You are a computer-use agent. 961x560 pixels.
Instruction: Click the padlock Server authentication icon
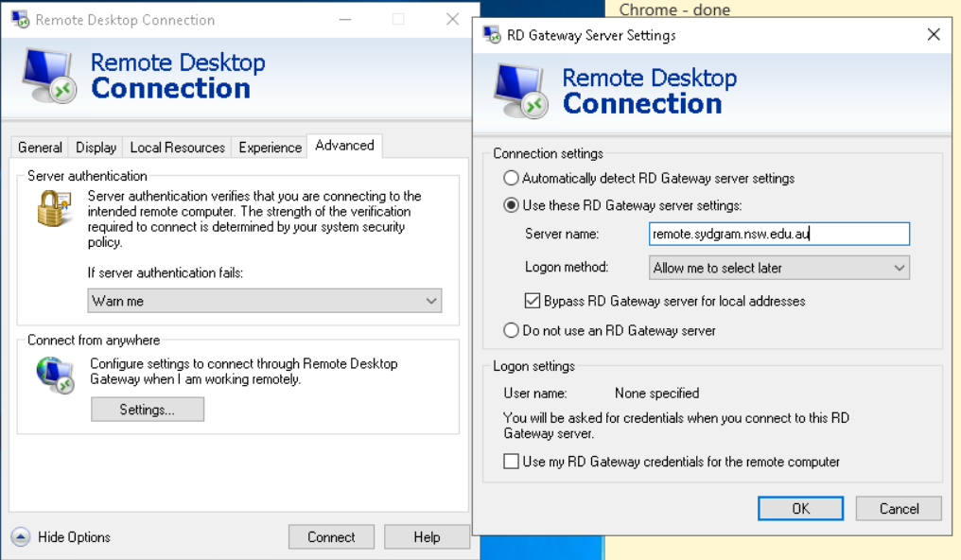[55, 208]
